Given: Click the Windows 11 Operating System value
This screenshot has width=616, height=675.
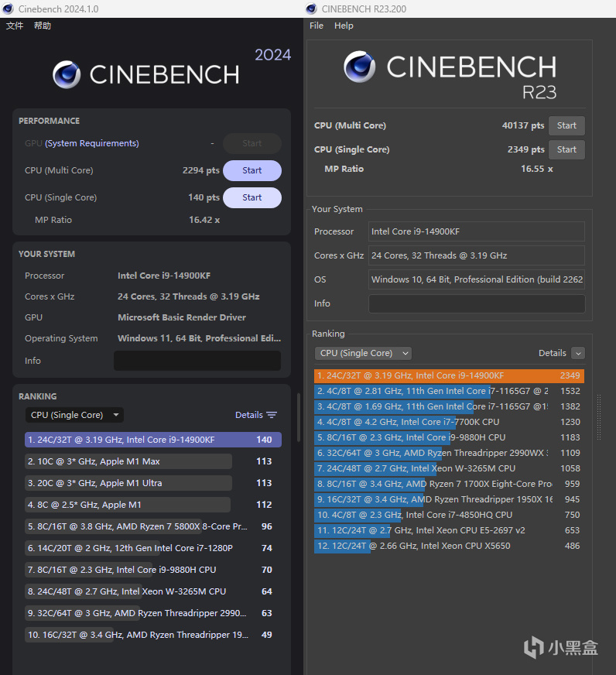Looking at the screenshot, I should tap(200, 339).
